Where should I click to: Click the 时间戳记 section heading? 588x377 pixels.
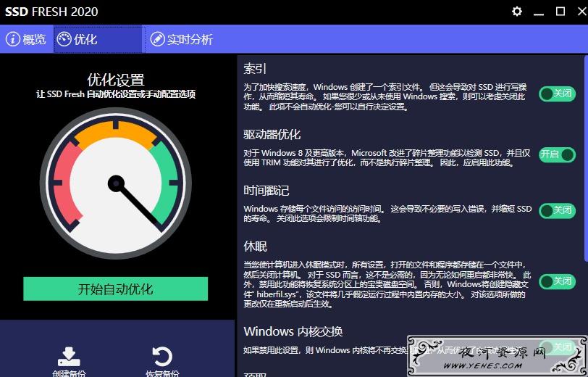(266, 191)
